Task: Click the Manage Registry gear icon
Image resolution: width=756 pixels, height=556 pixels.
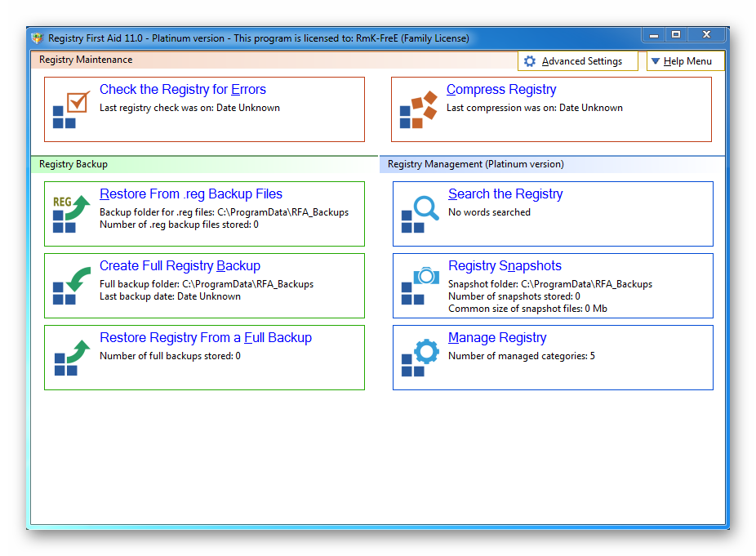Action: click(420, 358)
